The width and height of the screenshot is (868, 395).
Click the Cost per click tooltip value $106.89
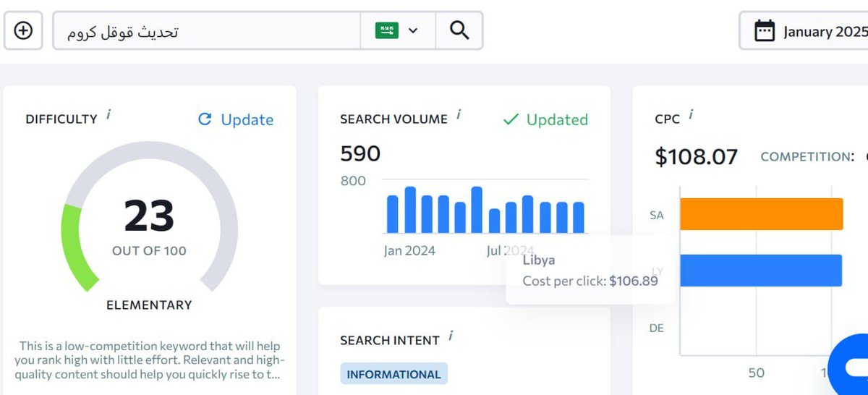pyautogui.click(x=634, y=281)
